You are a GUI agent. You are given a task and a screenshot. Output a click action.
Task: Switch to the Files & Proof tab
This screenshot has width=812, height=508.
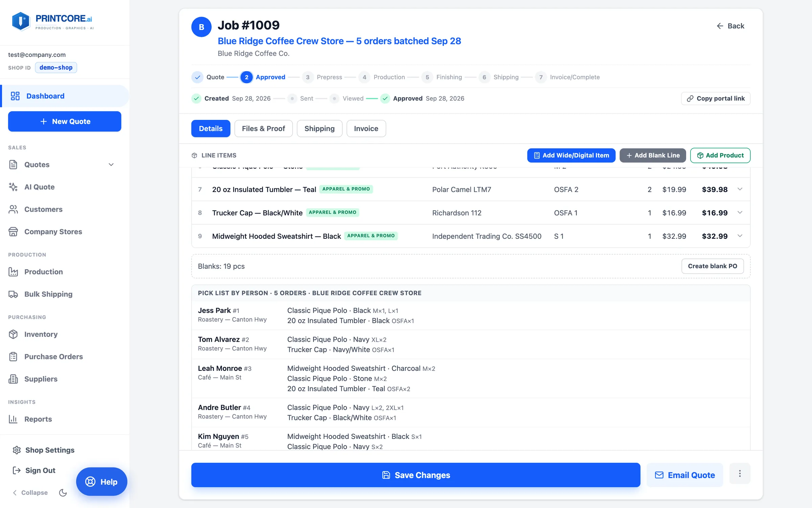point(263,128)
